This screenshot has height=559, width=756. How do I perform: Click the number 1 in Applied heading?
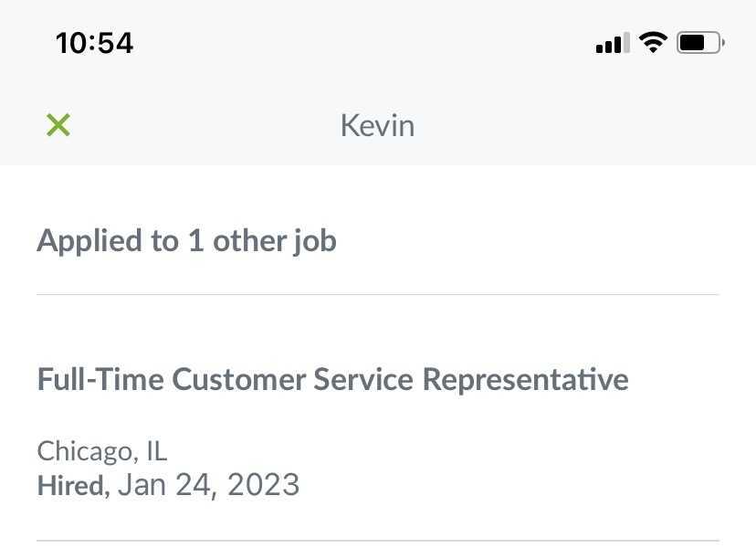tap(195, 240)
